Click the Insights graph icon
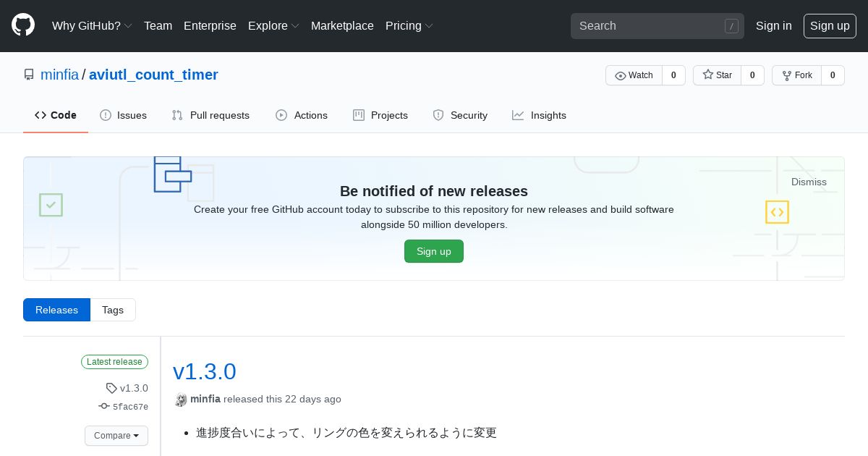Image resolution: width=868 pixels, height=456 pixels. [518, 115]
